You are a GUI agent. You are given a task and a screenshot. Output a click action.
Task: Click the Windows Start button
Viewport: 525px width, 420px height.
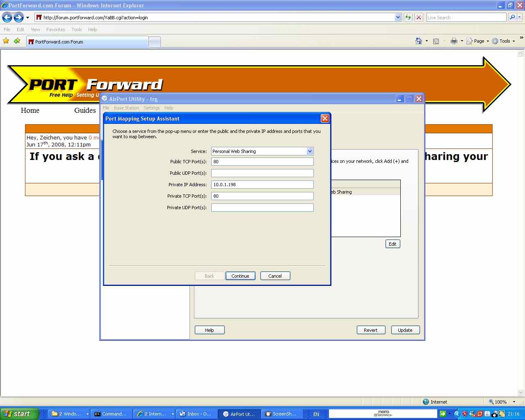pyautogui.click(x=19, y=414)
